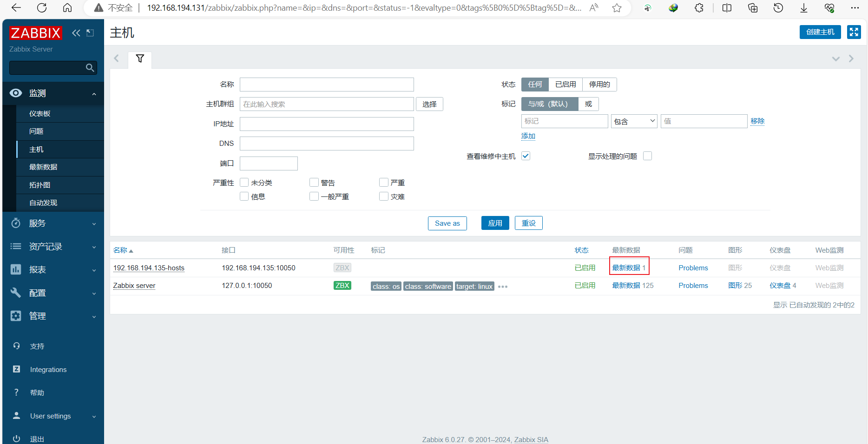Viewport: 868px width, 444px height.
Task: Add page to favorites star icon
Action: (617, 8)
